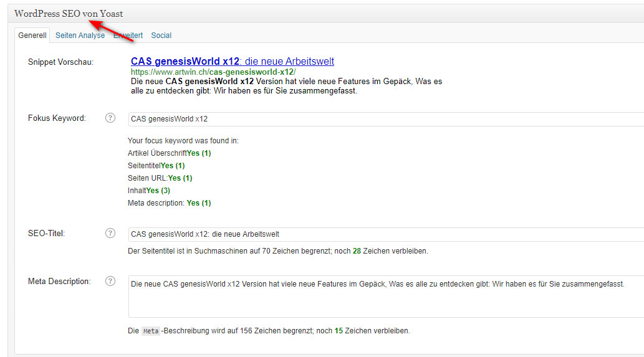
Task: Click Meta description: Yes (1) result
Action: coord(169,203)
